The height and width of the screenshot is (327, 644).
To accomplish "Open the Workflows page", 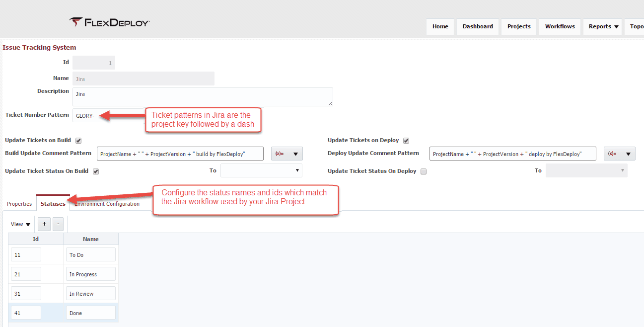I will pos(560,26).
